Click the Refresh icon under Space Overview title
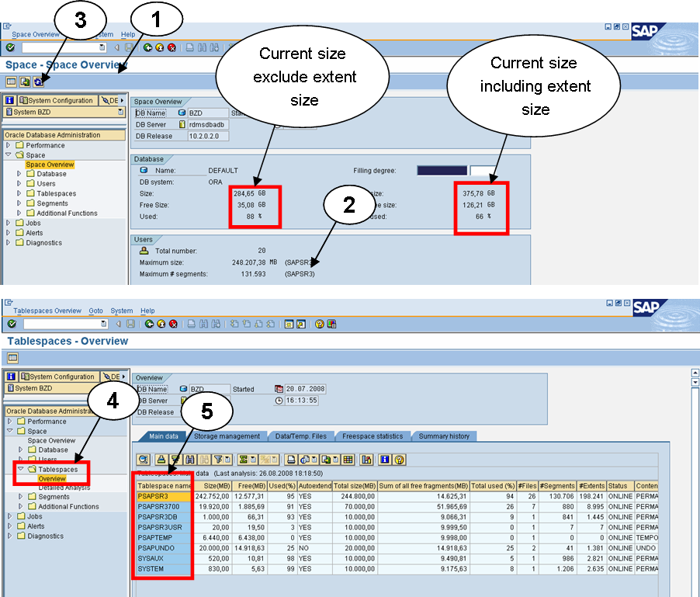 pos(38,82)
